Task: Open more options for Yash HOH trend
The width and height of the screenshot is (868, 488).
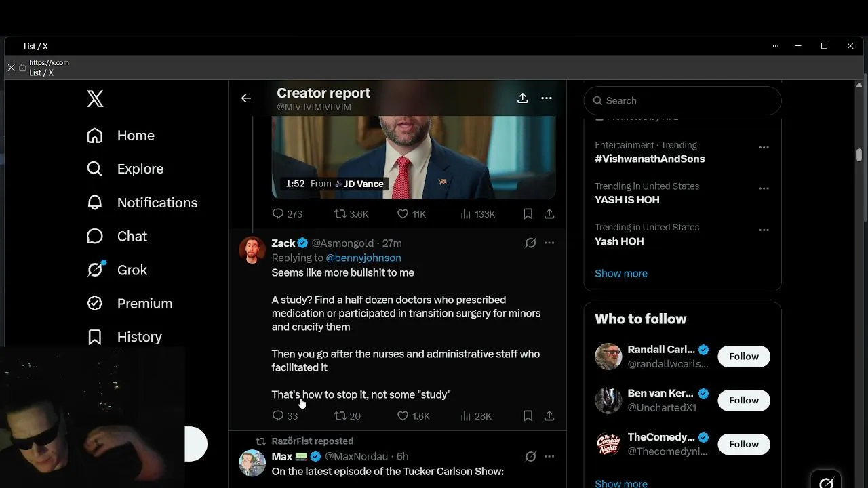Action: (764, 230)
